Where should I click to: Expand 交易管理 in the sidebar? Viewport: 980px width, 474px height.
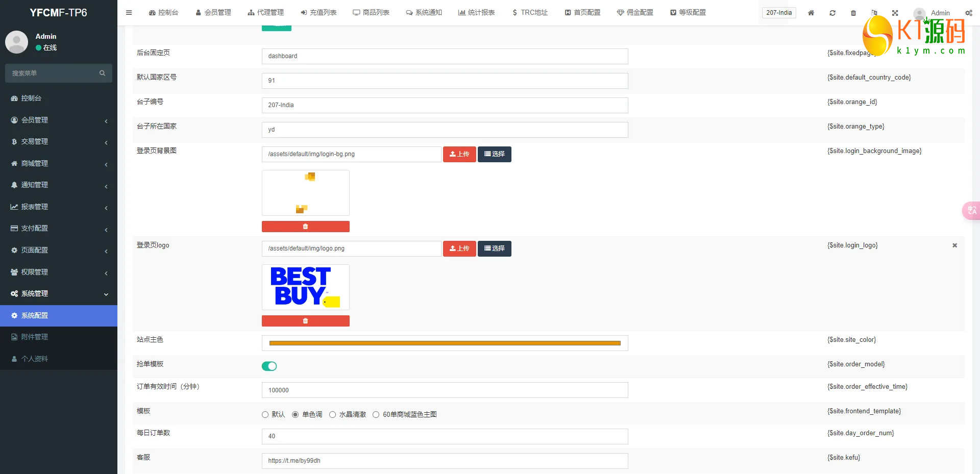[x=59, y=141]
